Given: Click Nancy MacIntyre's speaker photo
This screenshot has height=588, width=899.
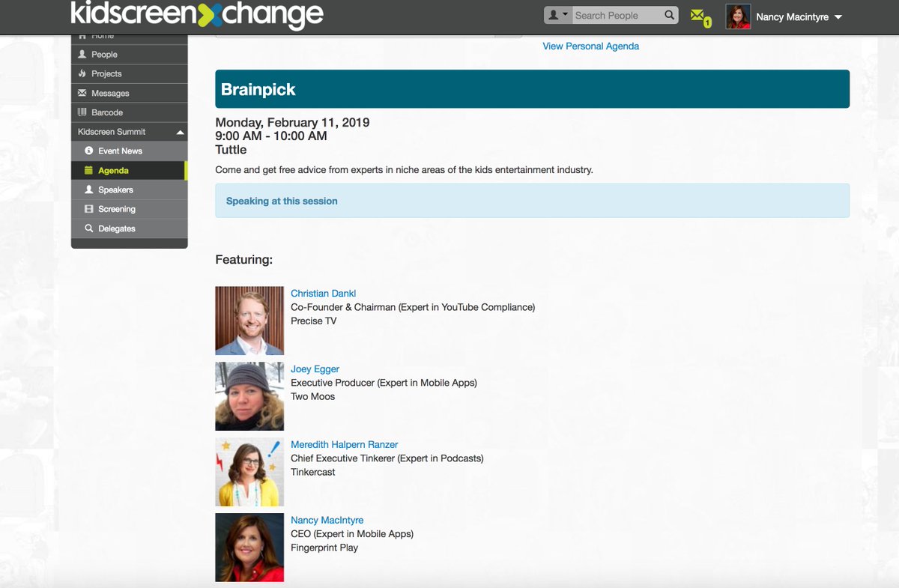Looking at the screenshot, I should click(249, 548).
